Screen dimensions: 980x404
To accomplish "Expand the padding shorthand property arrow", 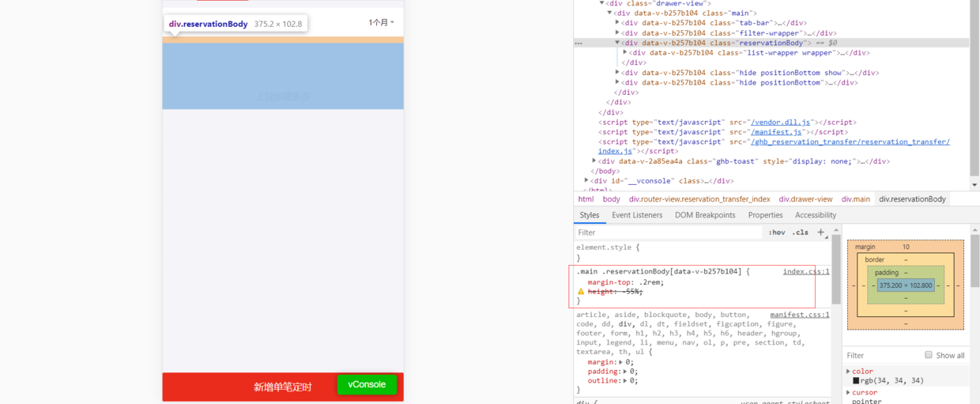I will click(x=625, y=372).
